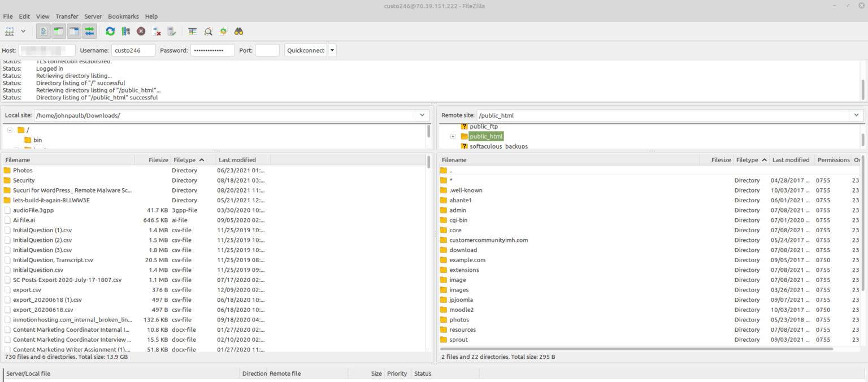Toggle the transfer queue panel
Screen dimensions: 868x382
89,31
